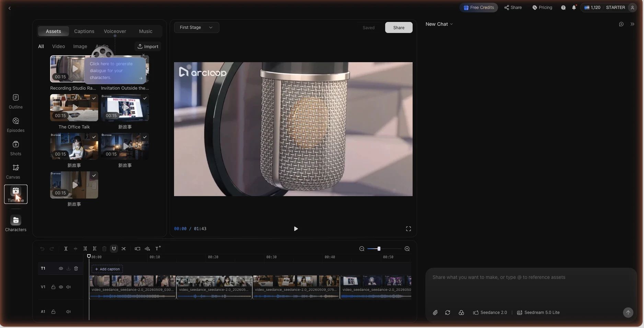The height and width of the screenshot is (328, 644).
Task: Click the undo arrow in the timeline toolbar
Action: [x=42, y=249]
